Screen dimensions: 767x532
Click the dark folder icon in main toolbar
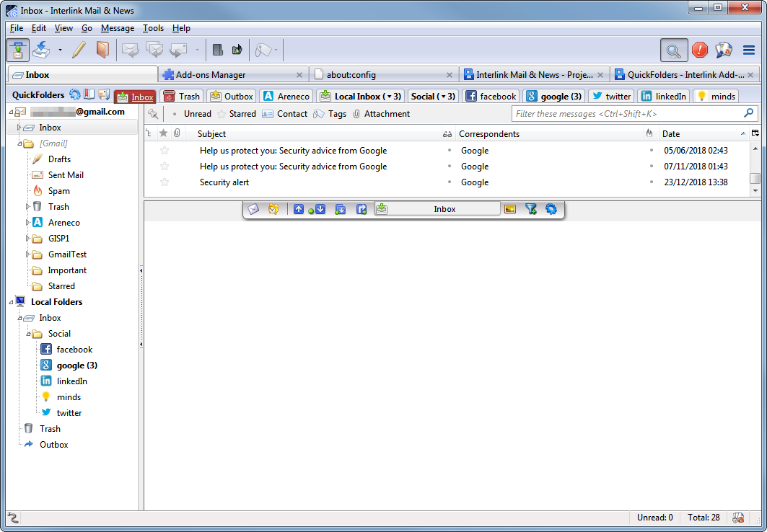point(218,50)
